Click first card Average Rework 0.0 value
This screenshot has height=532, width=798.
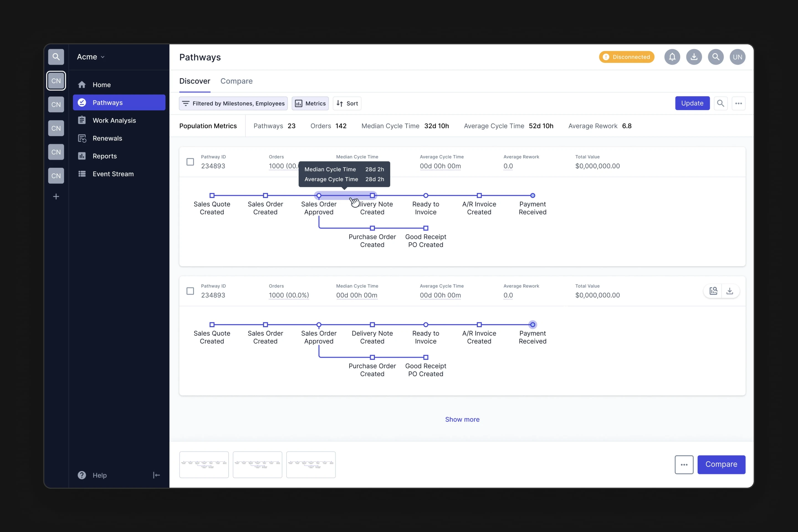(508, 166)
